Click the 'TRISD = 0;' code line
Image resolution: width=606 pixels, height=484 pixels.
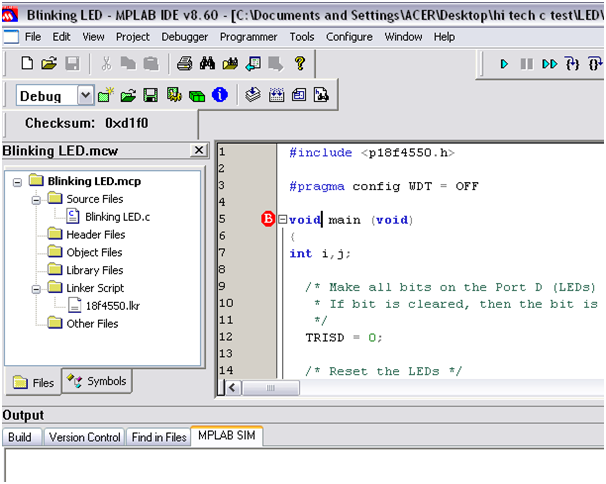click(x=344, y=338)
